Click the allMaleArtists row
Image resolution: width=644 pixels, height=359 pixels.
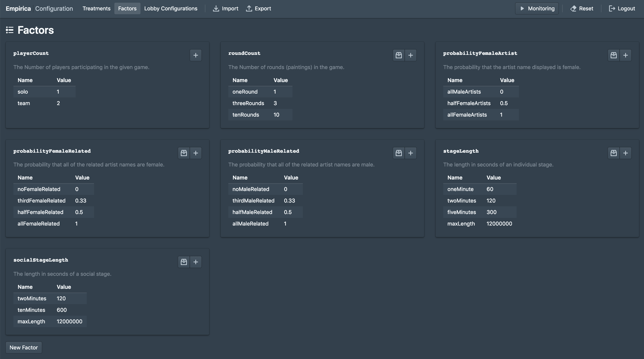tap(481, 92)
